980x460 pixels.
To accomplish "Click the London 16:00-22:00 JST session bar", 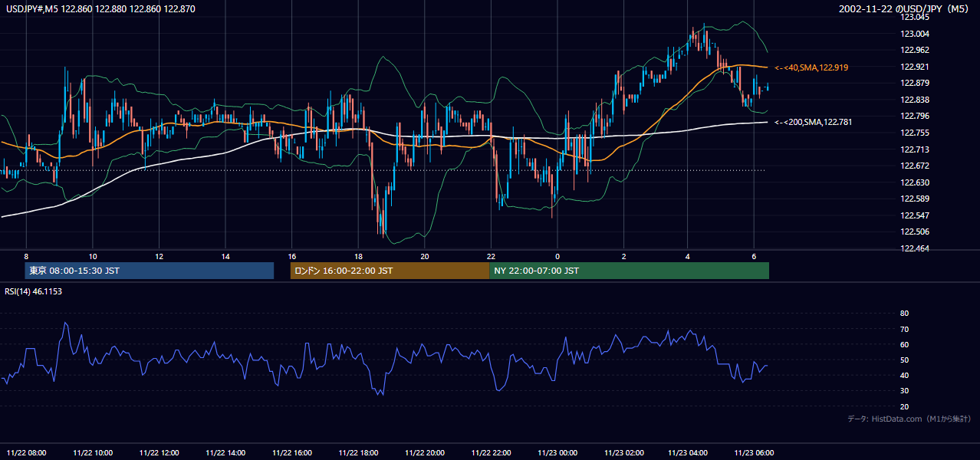I will [x=390, y=271].
